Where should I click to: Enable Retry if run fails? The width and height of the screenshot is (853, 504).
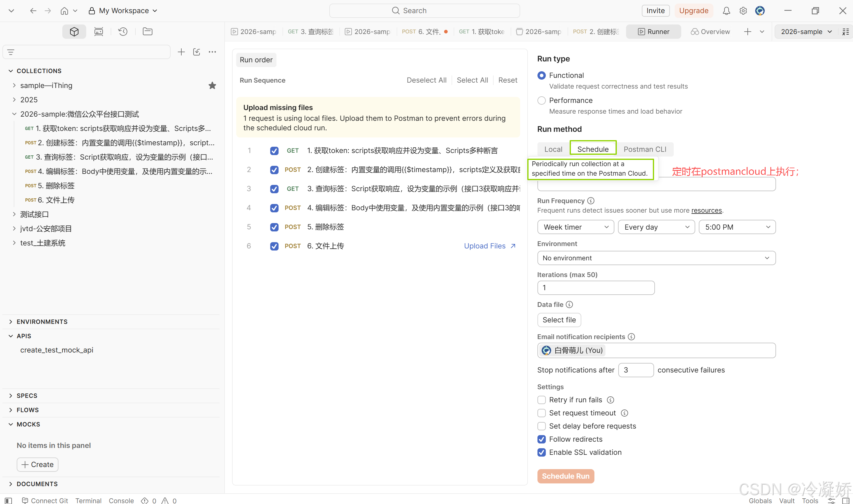(542, 400)
